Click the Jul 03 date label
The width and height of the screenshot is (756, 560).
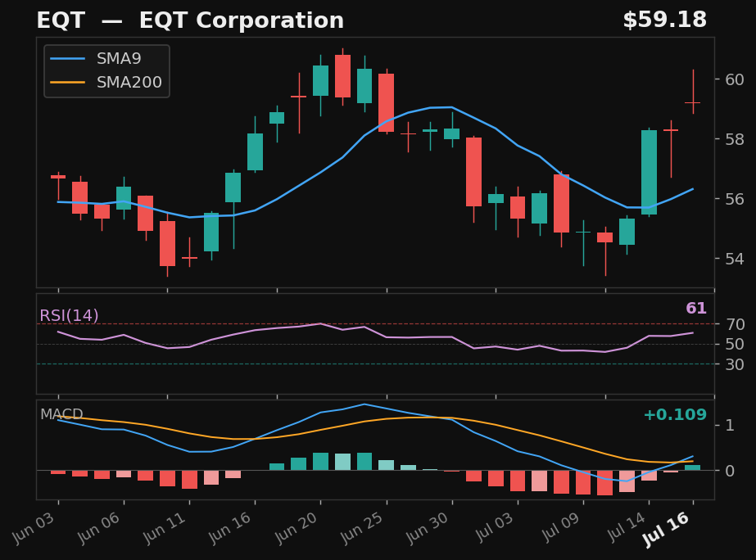[x=494, y=526]
